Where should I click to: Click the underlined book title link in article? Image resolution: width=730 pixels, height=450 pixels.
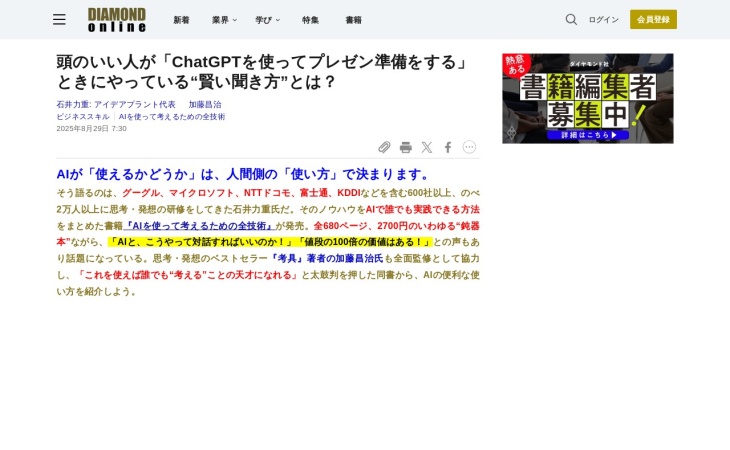click(x=199, y=226)
